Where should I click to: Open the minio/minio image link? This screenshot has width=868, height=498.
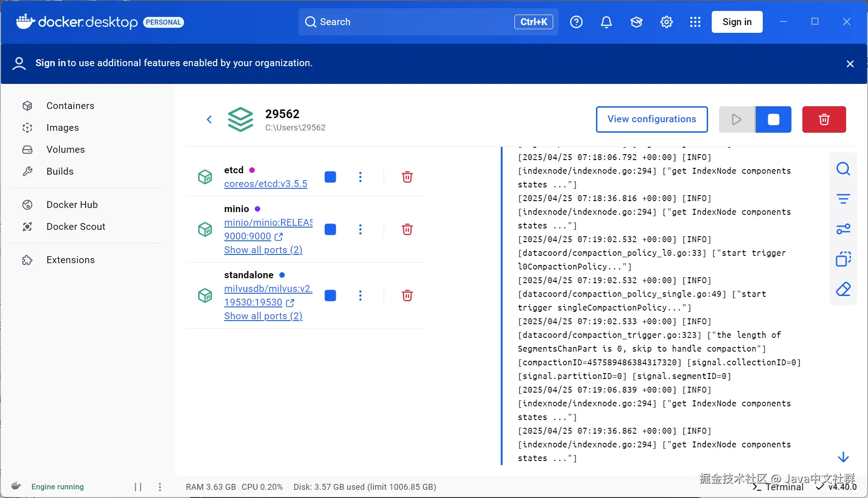[268, 223]
